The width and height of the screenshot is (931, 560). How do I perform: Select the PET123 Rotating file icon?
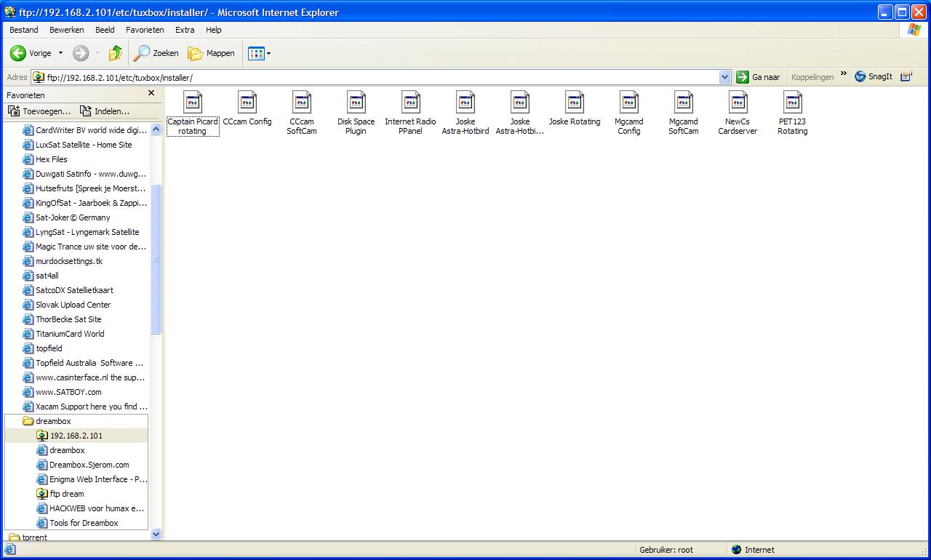click(x=792, y=103)
